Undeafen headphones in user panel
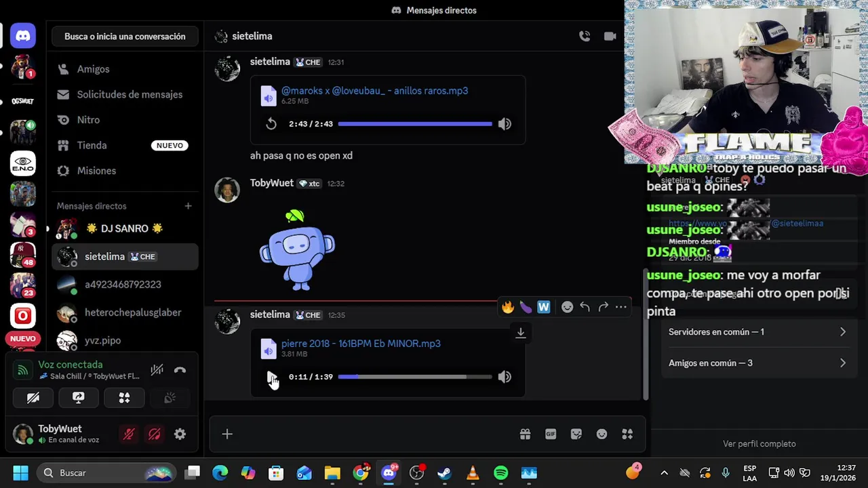Viewport: 868px width, 488px height. 155,434
